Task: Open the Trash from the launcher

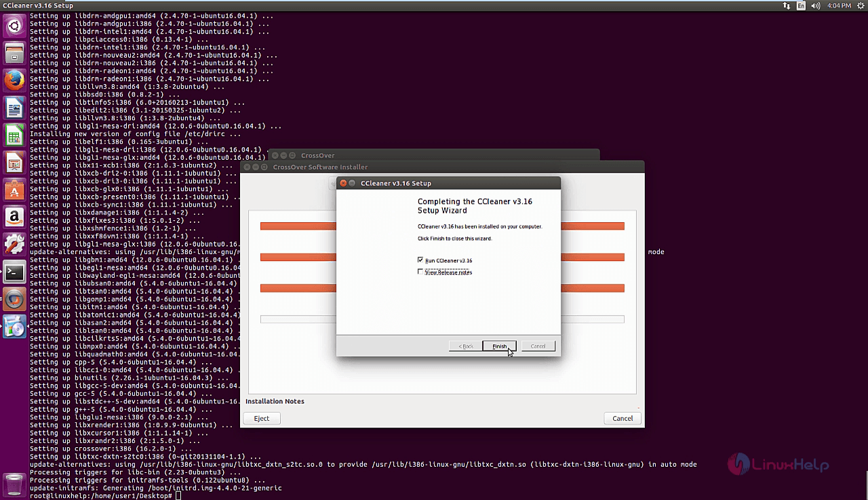Action: pos(15,484)
